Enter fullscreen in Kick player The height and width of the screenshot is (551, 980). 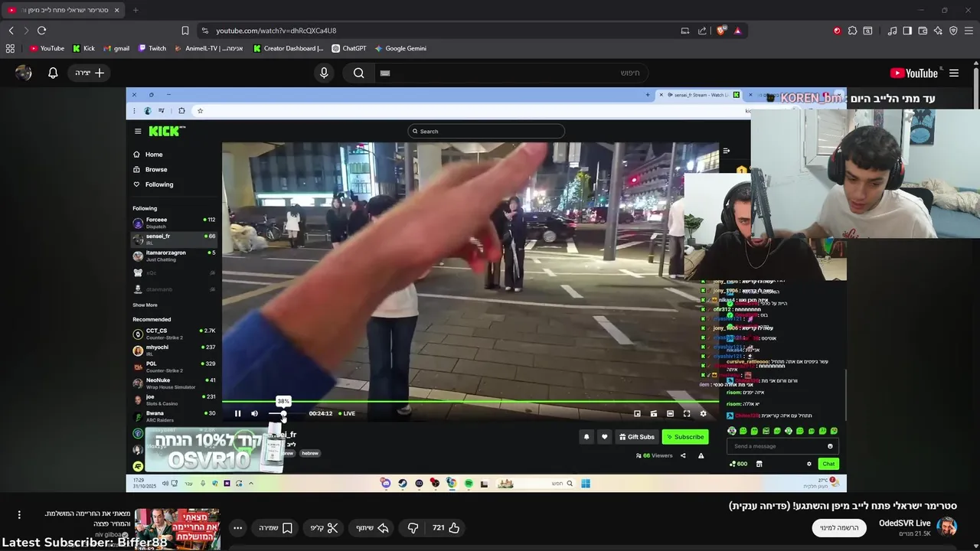(687, 413)
